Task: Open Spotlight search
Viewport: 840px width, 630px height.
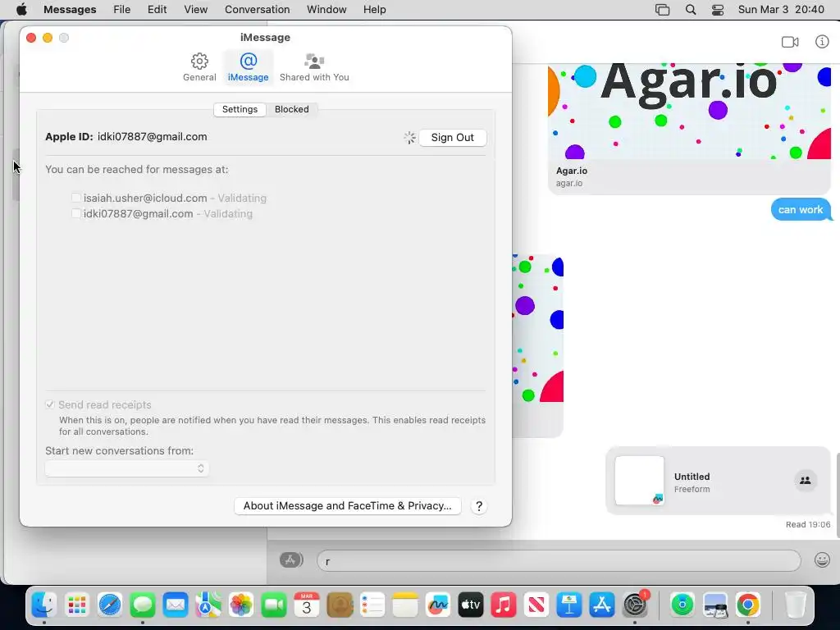Action: coord(691,10)
